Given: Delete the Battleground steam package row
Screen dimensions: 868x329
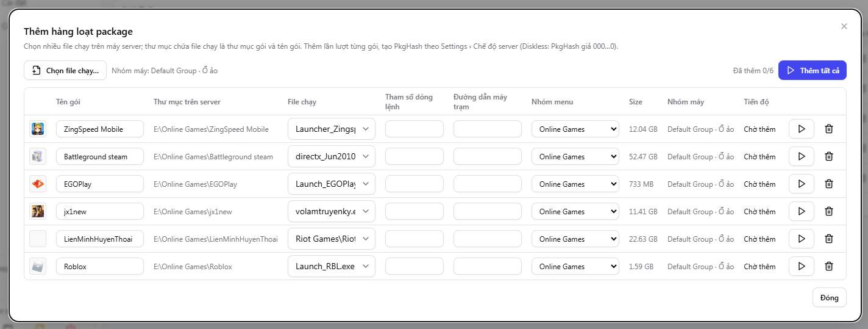Looking at the screenshot, I should click(x=829, y=156).
